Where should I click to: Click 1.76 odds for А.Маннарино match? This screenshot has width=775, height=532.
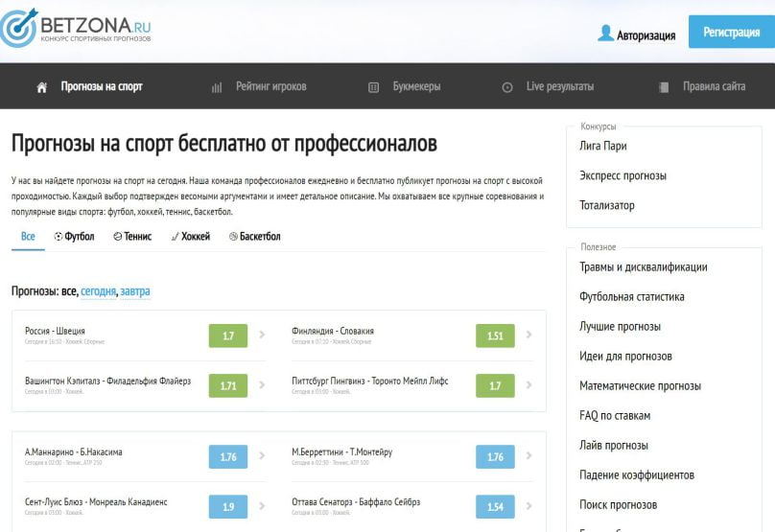(228, 457)
